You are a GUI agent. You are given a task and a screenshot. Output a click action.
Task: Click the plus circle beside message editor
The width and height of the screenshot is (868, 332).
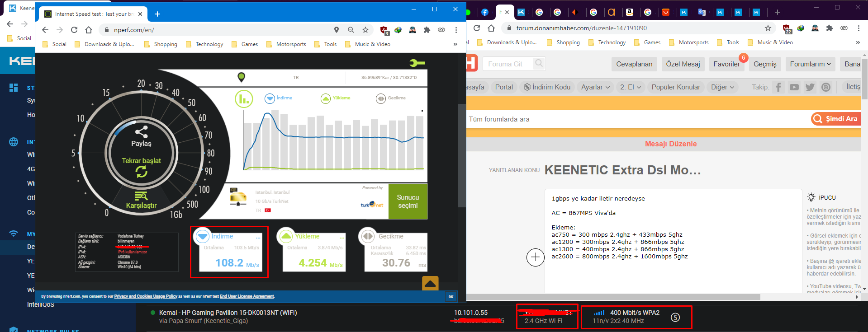(x=535, y=257)
